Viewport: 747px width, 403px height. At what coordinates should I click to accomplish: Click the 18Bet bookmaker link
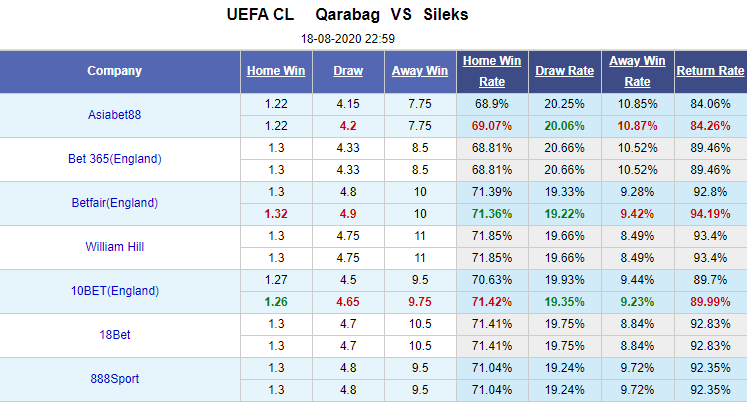[x=114, y=335]
